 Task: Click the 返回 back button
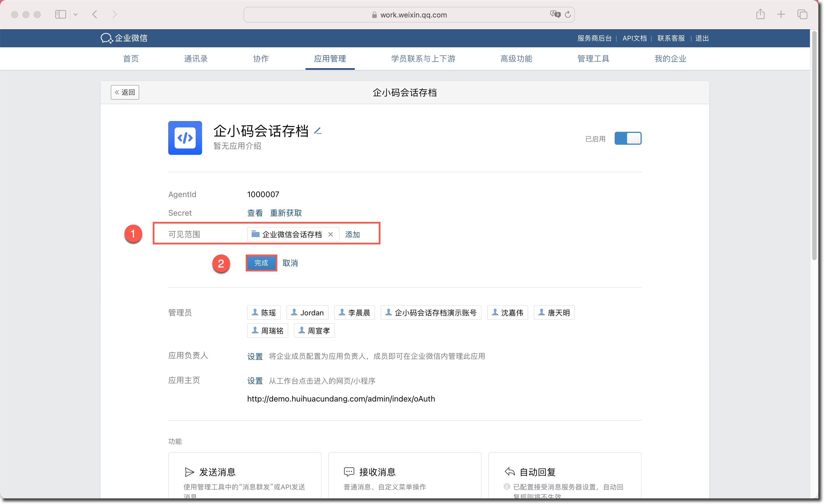pos(125,92)
